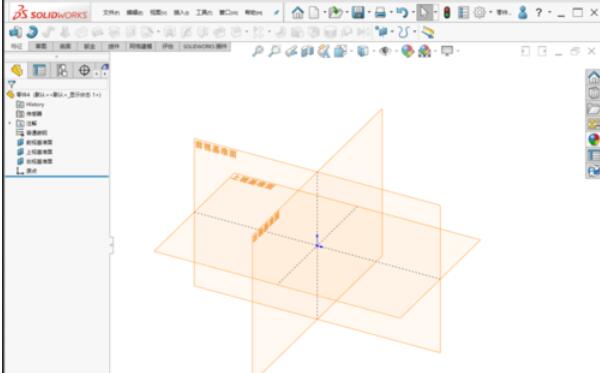Open the 工具 menu
Viewport: 600px width, 373px height.
tap(204, 13)
